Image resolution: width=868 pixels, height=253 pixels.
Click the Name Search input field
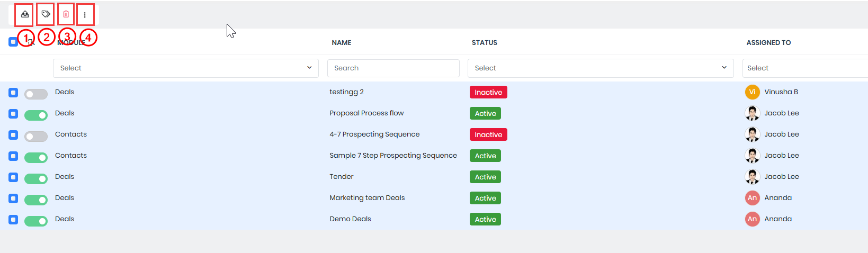(x=393, y=68)
